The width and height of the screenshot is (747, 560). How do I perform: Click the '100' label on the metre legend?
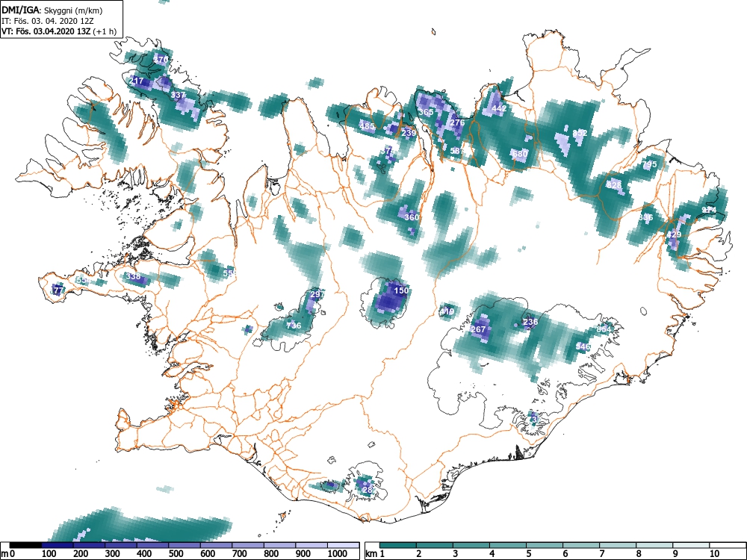[49, 554]
